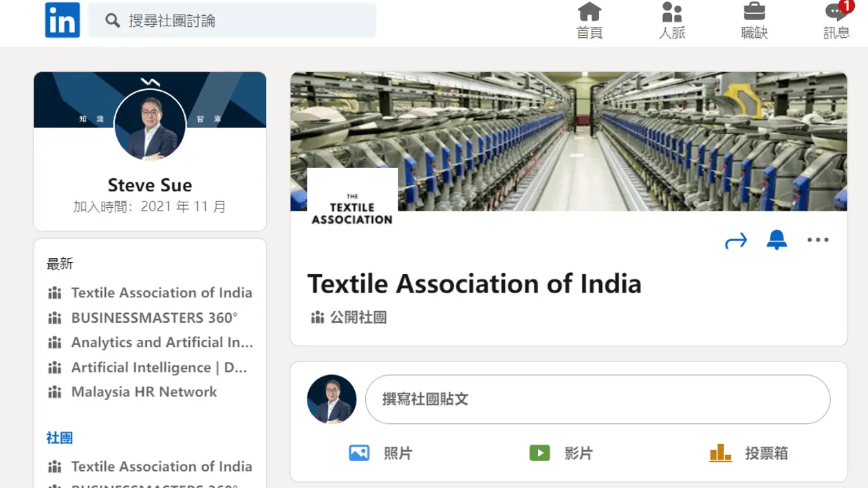
Task: Click the 首頁 house icon
Action: (x=589, y=12)
